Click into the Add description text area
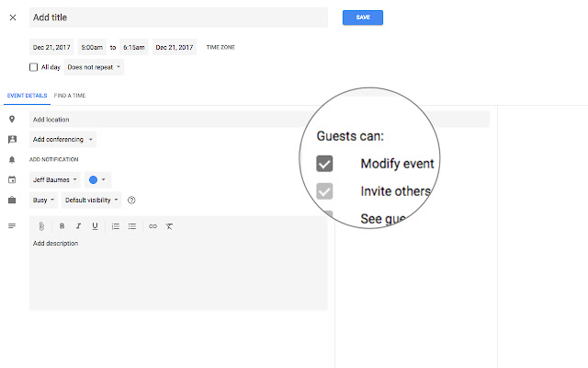Screen dimensions: 588x368 (x=178, y=273)
